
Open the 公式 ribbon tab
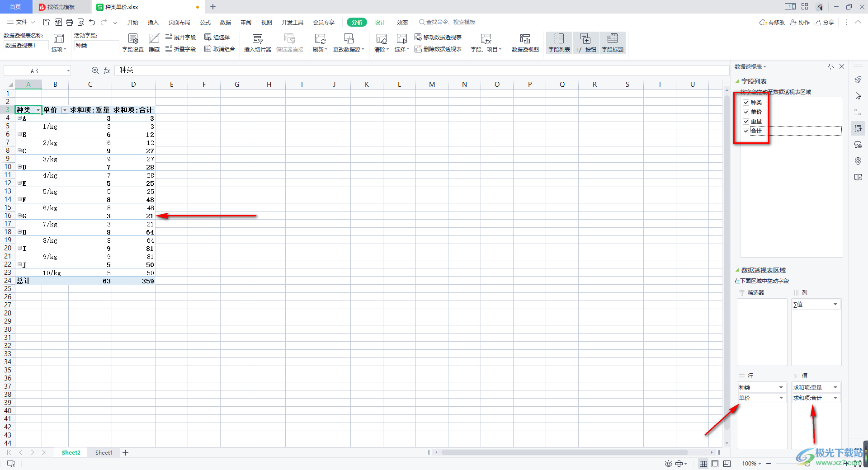205,22
